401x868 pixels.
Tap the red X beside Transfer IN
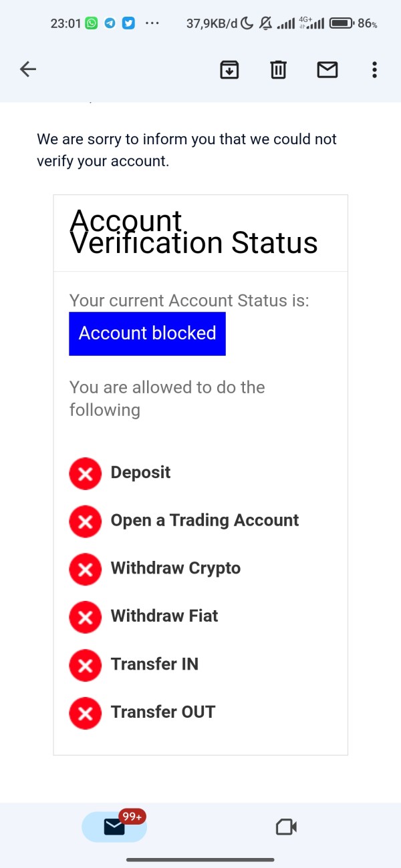pos(86,665)
